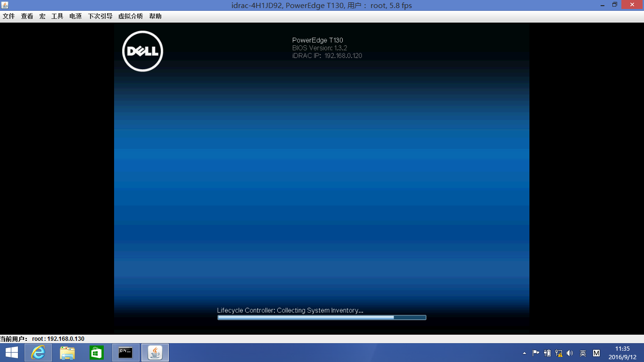This screenshot has height=362, width=644.
Task: Switch to Command Prompt taskbar window
Action: point(126,353)
